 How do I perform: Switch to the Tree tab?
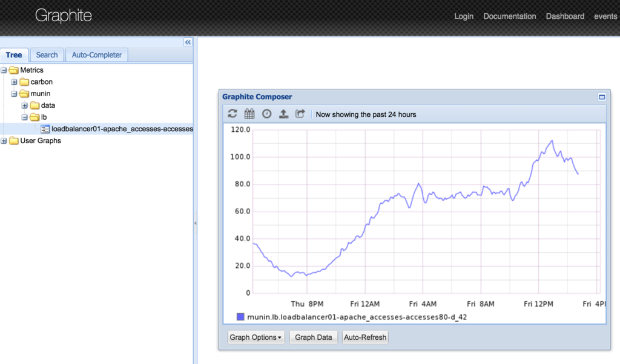pyautogui.click(x=14, y=55)
